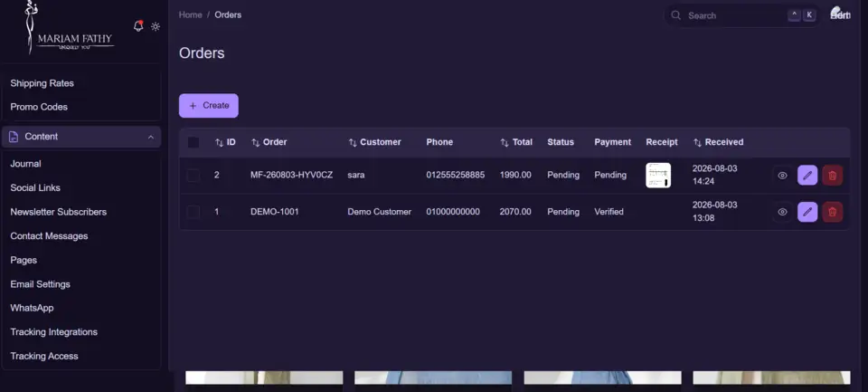Click order number DEMO-1001

275,212
